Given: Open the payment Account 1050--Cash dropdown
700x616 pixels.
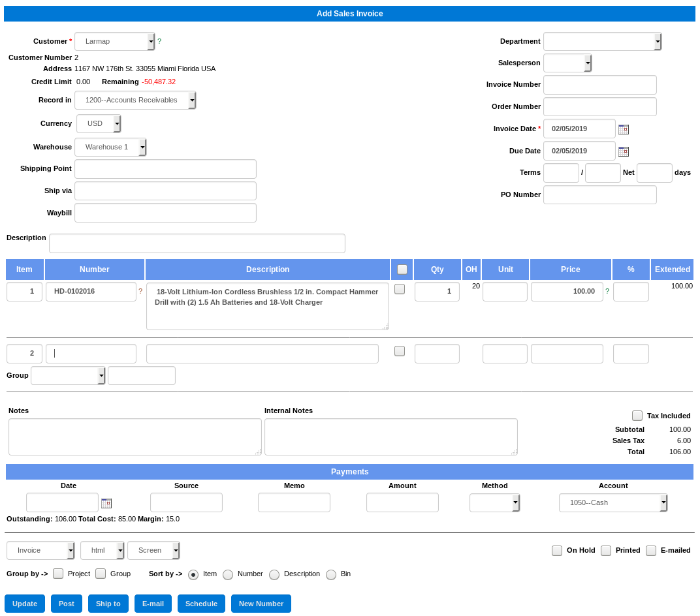Looking at the screenshot, I should click(613, 502).
